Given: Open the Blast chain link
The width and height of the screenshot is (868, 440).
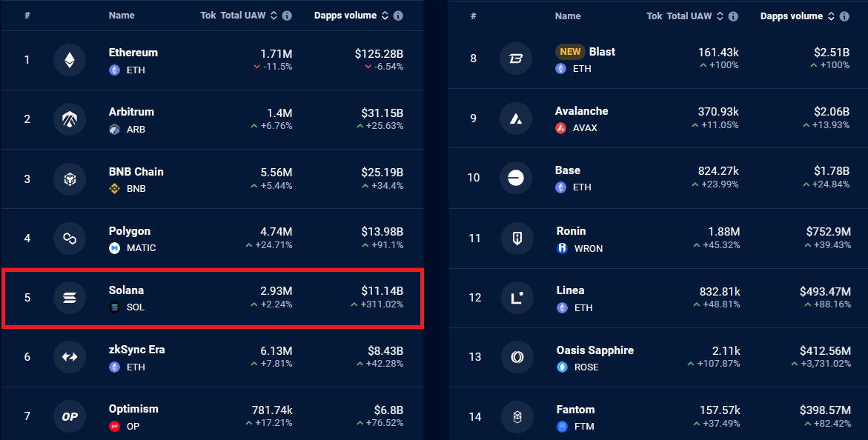Looking at the screenshot, I should pyautogui.click(x=602, y=52).
